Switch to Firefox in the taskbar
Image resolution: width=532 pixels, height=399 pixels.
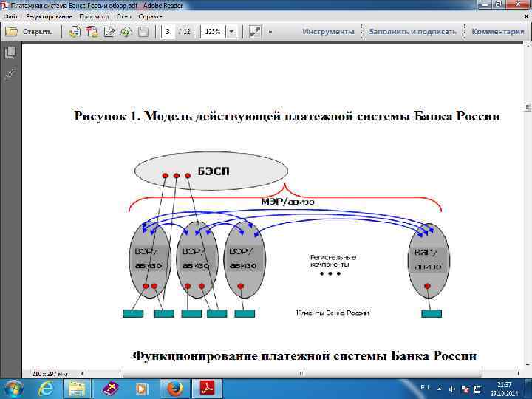(175, 389)
